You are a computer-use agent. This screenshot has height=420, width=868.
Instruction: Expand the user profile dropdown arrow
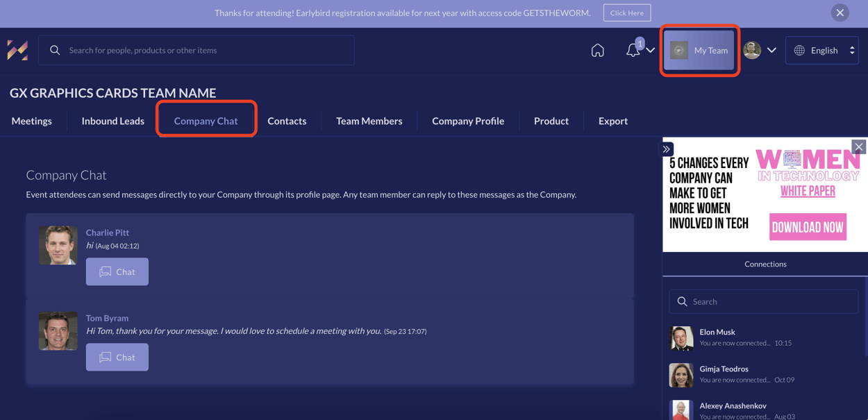(771, 50)
